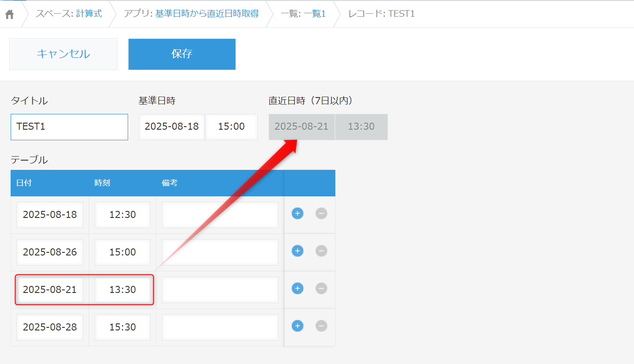634x364 pixels.
Task: Add a row below 2025-08-21 row
Action: click(x=297, y=289)
